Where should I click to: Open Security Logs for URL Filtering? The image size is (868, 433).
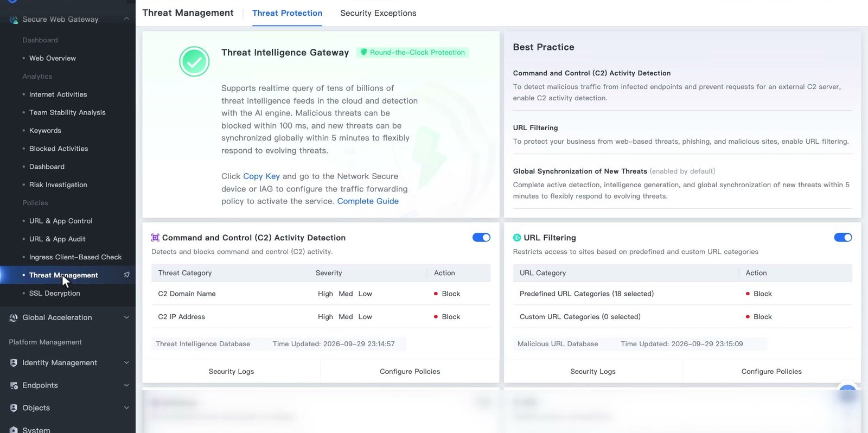[x=593, y=372]
